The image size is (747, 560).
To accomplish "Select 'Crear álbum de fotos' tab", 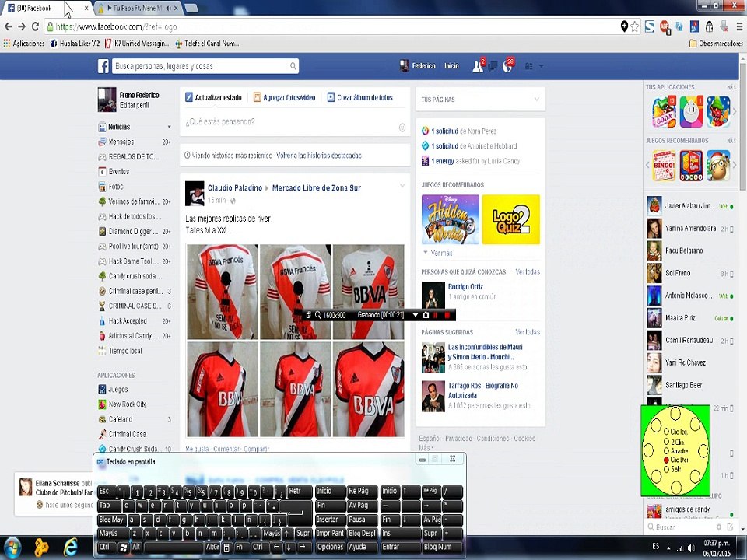I will tap(359, 98).
